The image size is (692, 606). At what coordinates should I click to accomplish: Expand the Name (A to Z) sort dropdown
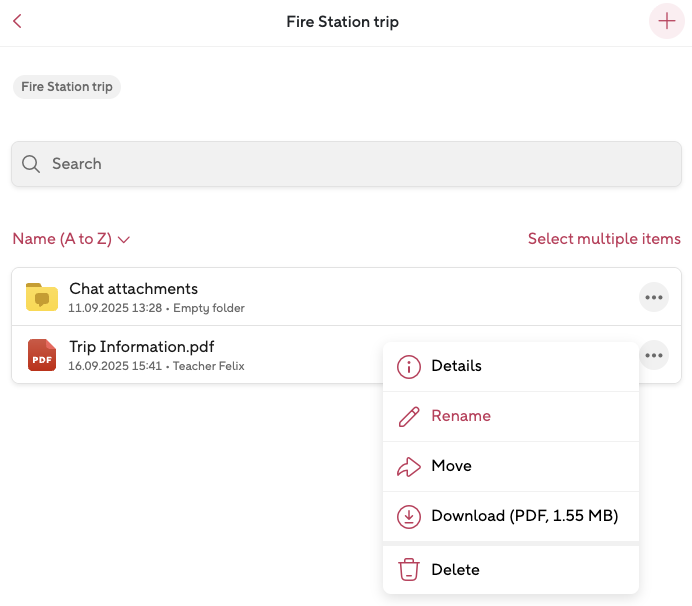(72, 239)
